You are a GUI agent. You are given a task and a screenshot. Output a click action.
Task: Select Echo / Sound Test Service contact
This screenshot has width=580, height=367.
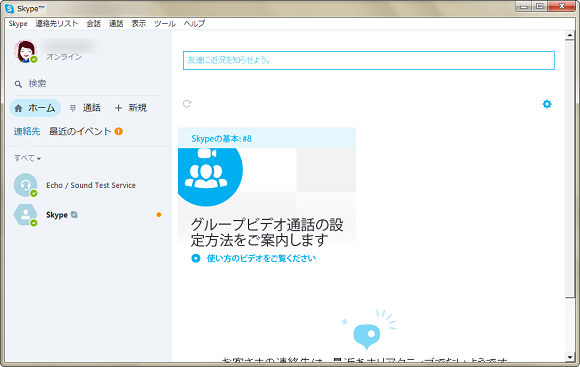88,185
